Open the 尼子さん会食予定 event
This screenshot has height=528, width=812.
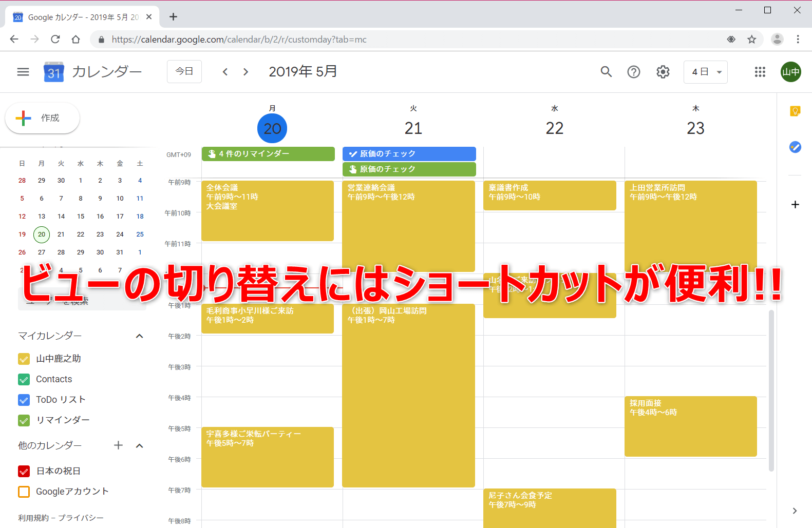tap(550, 508)
